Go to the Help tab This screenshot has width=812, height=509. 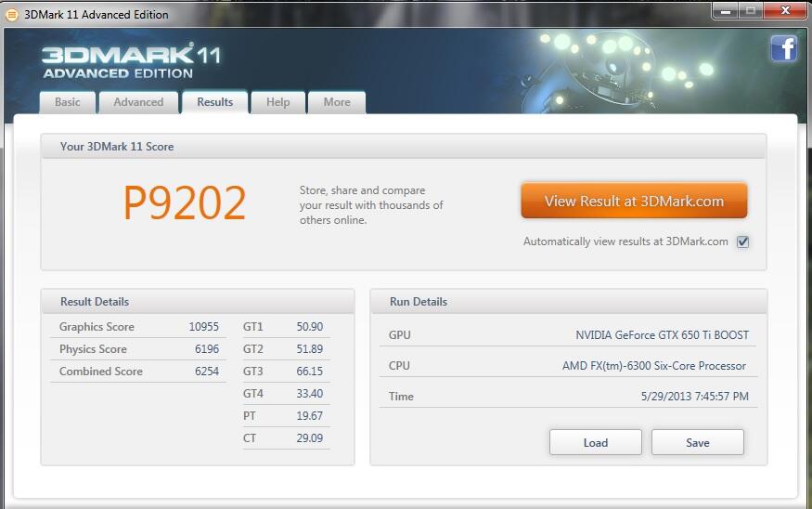(x=278, y=102)
